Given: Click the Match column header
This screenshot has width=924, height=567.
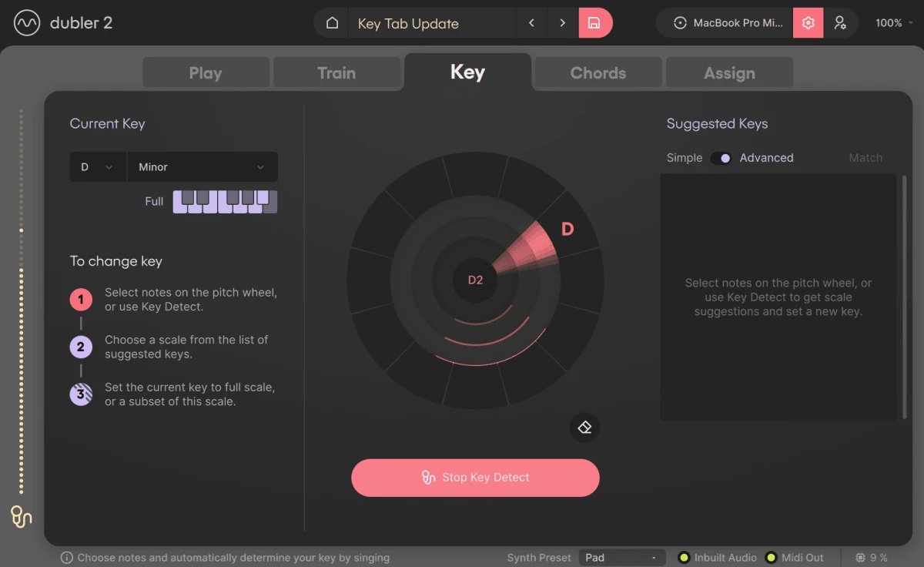Looking at the screenshot, I should point(865,158).
